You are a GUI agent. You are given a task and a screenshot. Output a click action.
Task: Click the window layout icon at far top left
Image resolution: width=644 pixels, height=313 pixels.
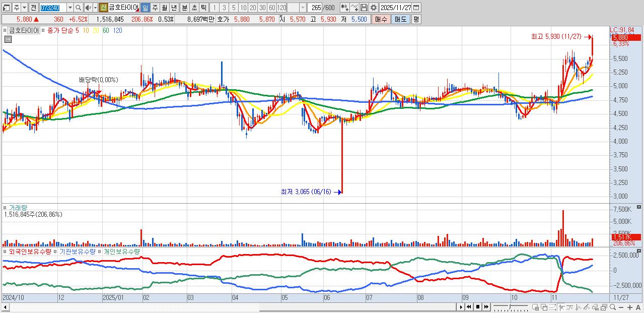[7, 8]
